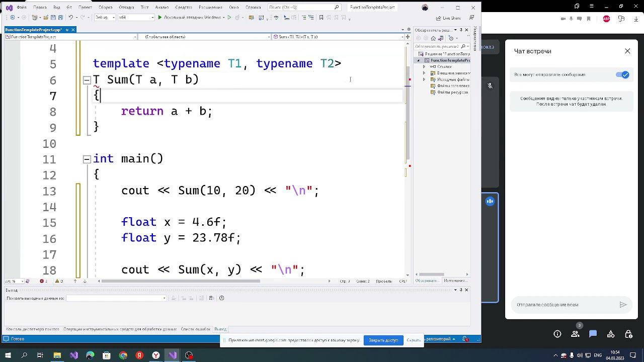The height and width of the screenshot is (362, 644).
Task: Click the send message arrow in chat
Action: tap(623, 305)
